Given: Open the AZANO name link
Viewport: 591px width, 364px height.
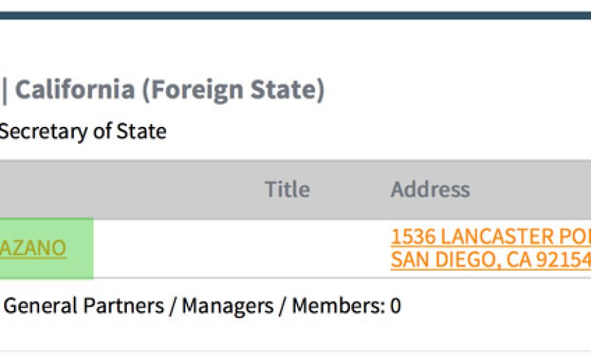Looking at the screenshot, I should (33, 248).
